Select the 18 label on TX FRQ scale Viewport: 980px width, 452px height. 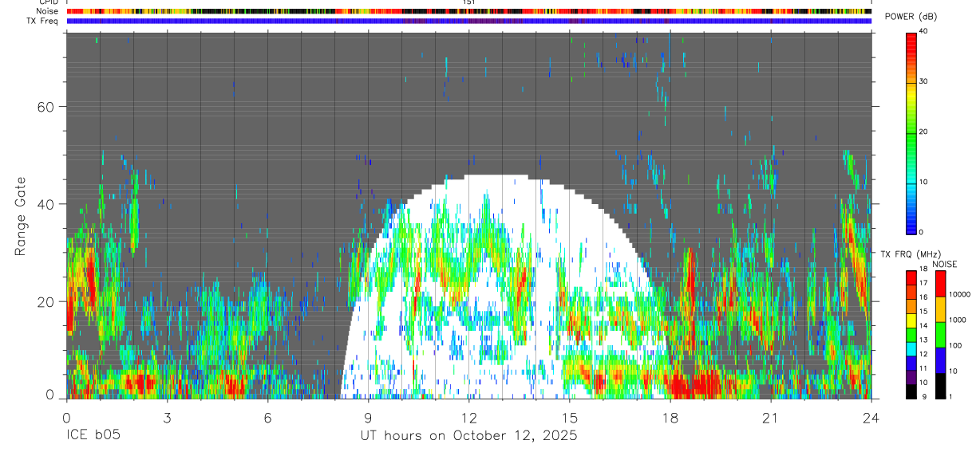click(923, 269)
